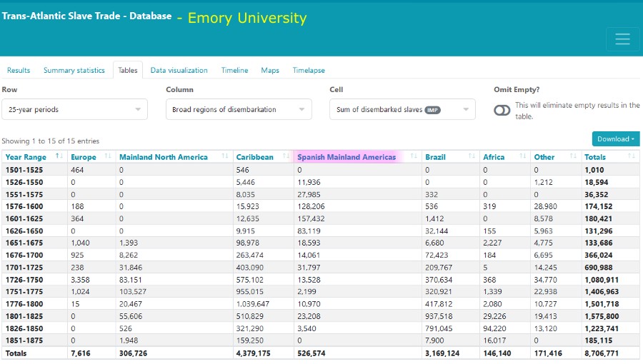Click sort arrows in Other column
The width and height of the screenshot is (643, 364).
[x=574, y=157]
